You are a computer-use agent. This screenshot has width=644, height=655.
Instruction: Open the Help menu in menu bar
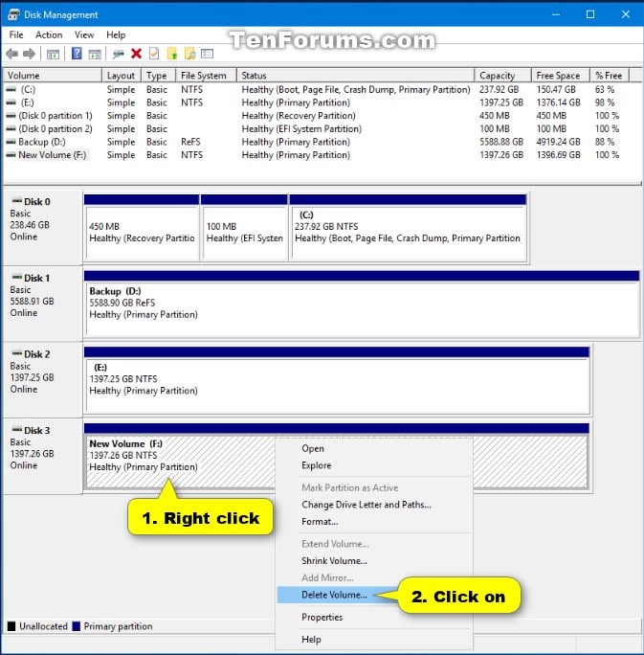pos(116,34)
